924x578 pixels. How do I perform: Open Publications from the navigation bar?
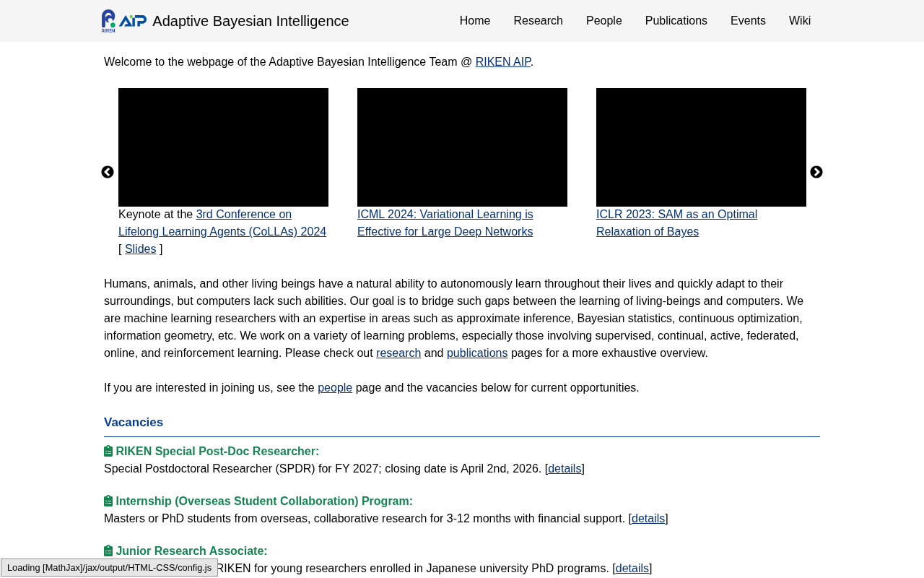click(676, 21)
